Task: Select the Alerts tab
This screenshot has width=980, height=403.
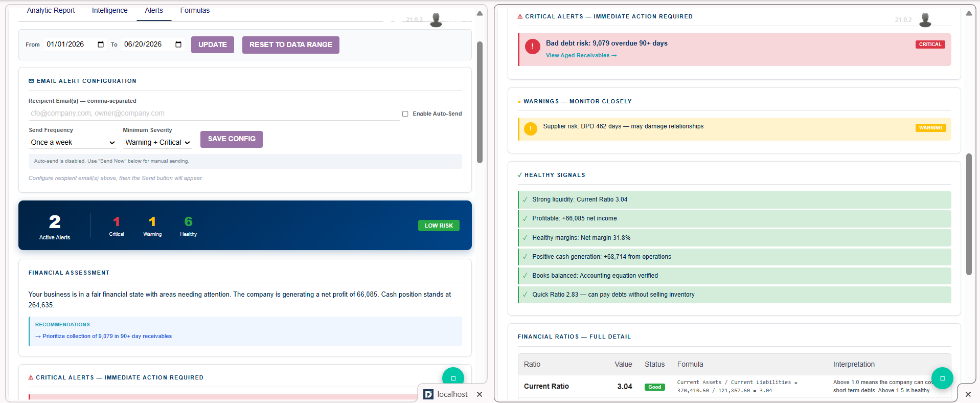Action: coord(154,10)
